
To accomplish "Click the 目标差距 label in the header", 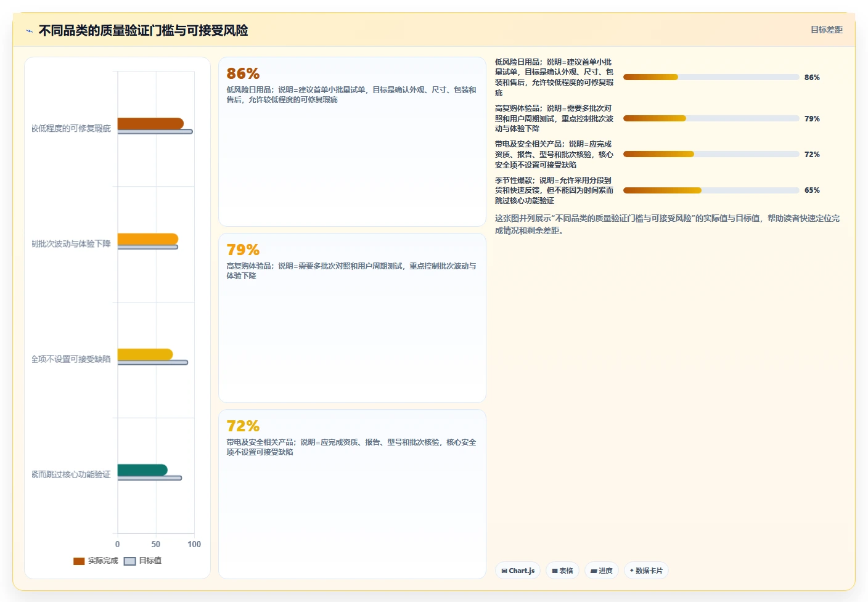I will pos(826,30).
